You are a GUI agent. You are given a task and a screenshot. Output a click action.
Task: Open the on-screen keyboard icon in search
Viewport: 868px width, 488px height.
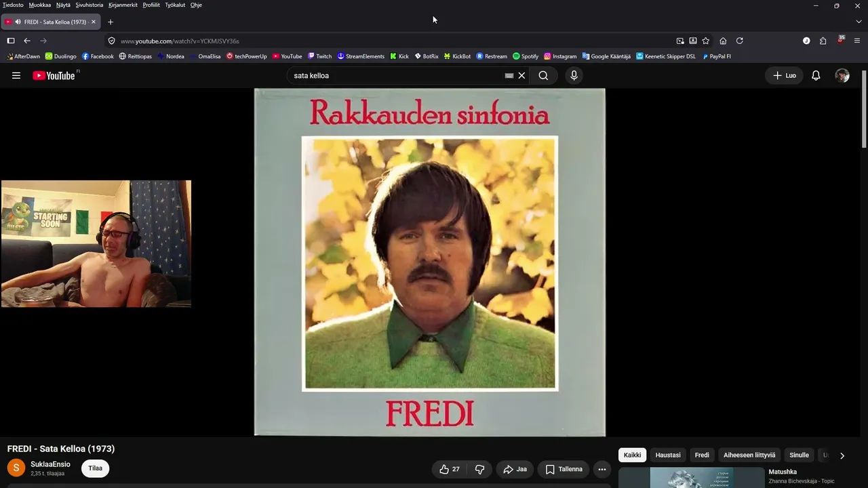[509, 76]
